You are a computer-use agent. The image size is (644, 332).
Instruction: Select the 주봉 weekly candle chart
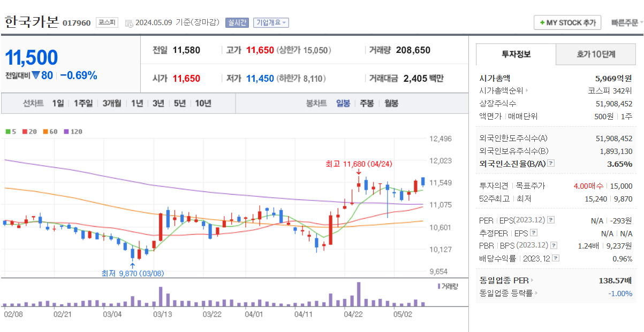click(367, 103)
